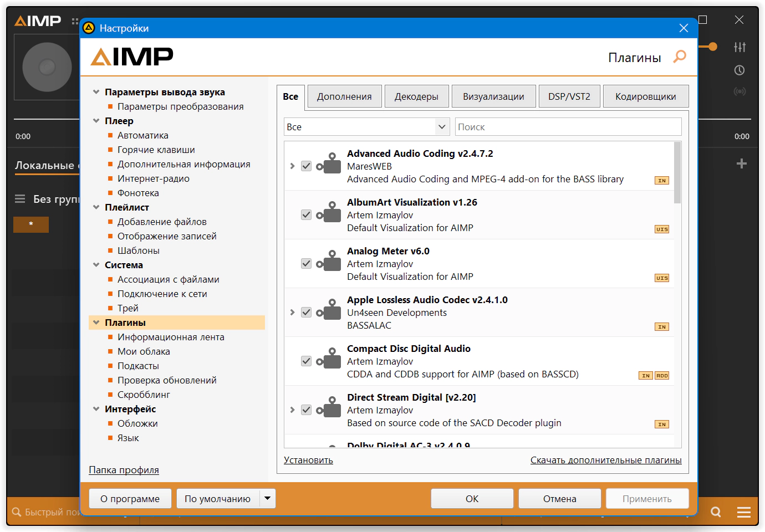Image resolution: width=765 pixels, height=532 pixels.
Task: Click the album art disc in AIMP window
Action: click(x=47, y=67)
